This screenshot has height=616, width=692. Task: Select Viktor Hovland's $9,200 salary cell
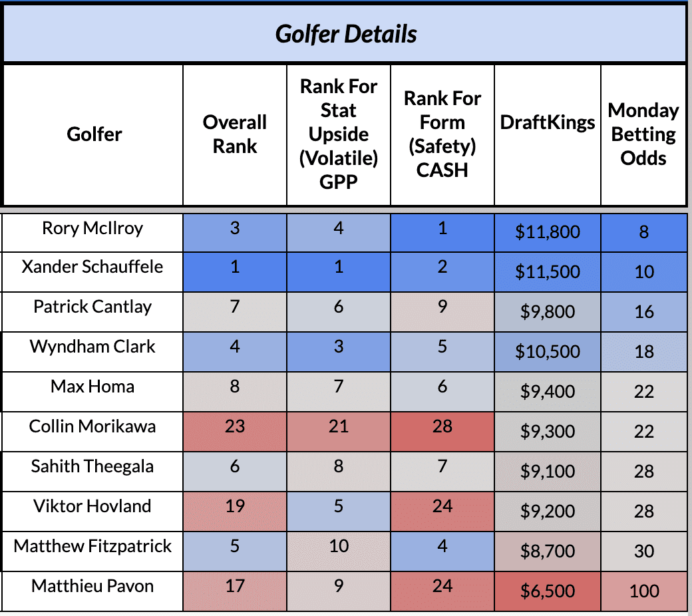coord(547,512)
